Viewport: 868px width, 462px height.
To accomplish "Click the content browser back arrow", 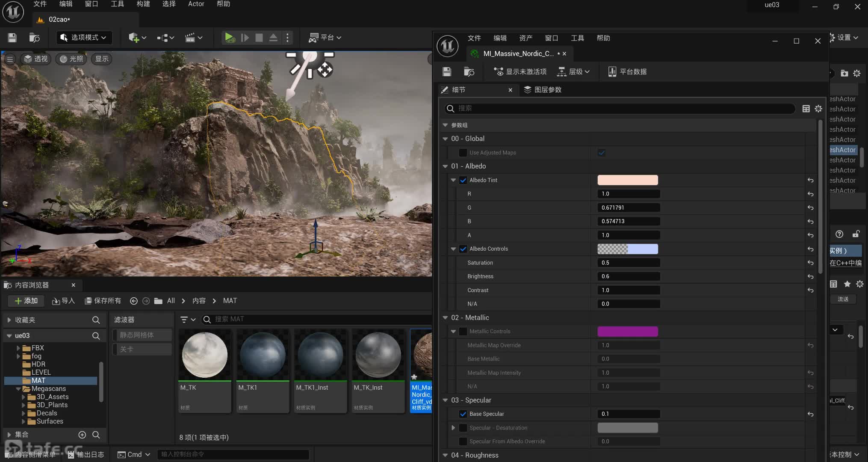I will click(x=134, y=301).
